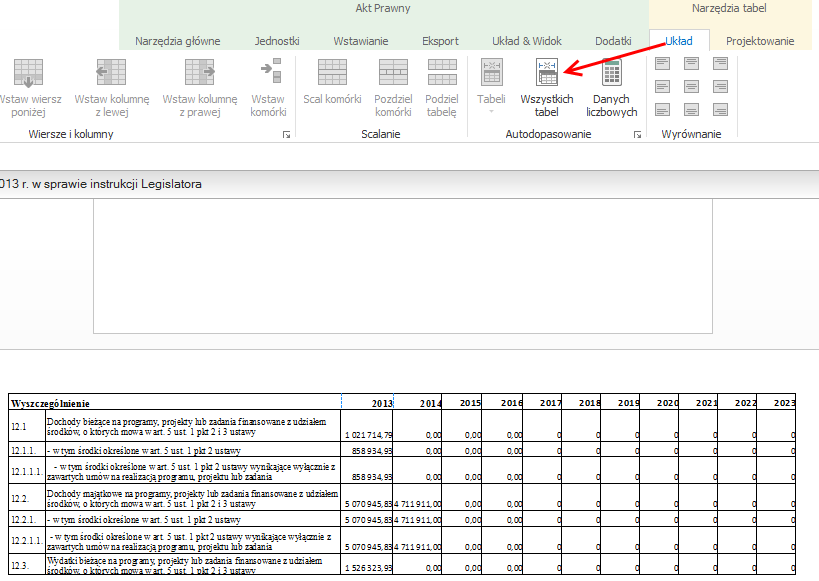The image size is (819, 581).
Task: Click row number cell 12.2.1.
Action: pos(27,519)
